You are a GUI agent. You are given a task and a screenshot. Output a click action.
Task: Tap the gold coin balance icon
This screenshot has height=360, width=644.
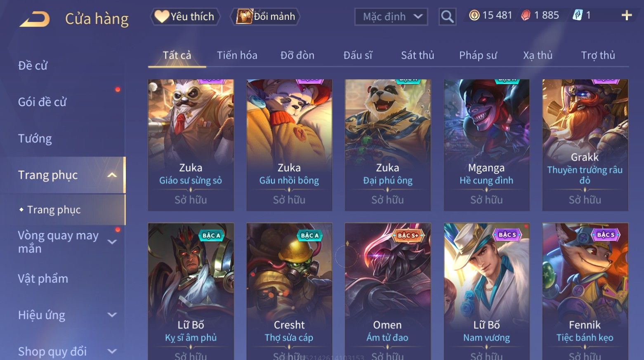point(474,16)
